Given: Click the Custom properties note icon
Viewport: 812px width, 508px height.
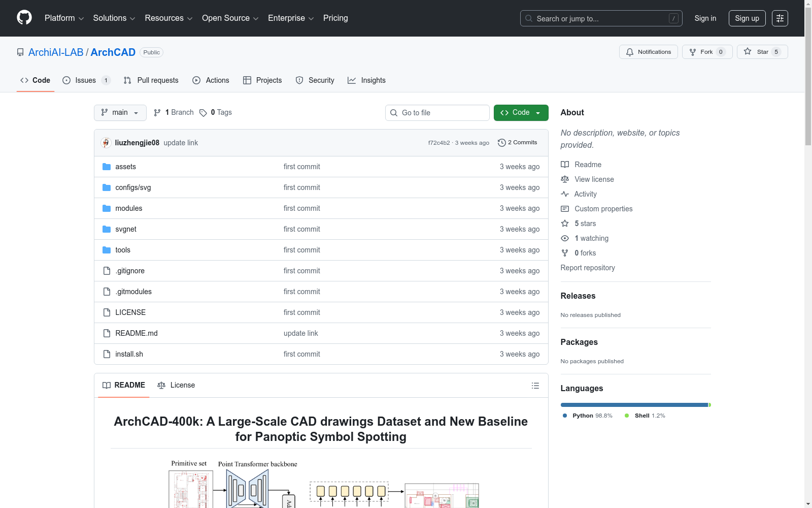Looking at the screenshot, I should point(565,209).
